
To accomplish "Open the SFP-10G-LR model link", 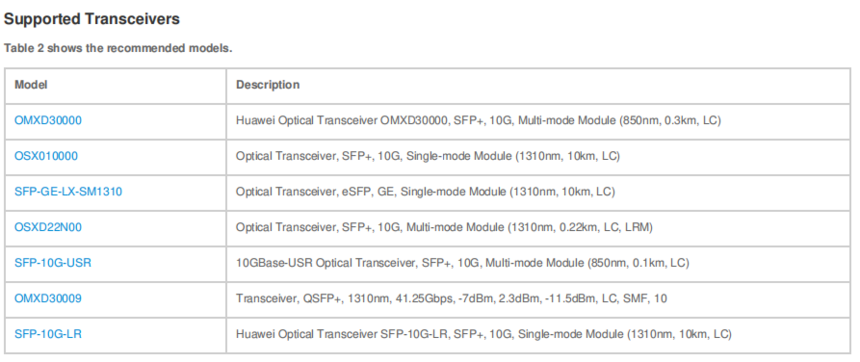I will pos(48,334).
